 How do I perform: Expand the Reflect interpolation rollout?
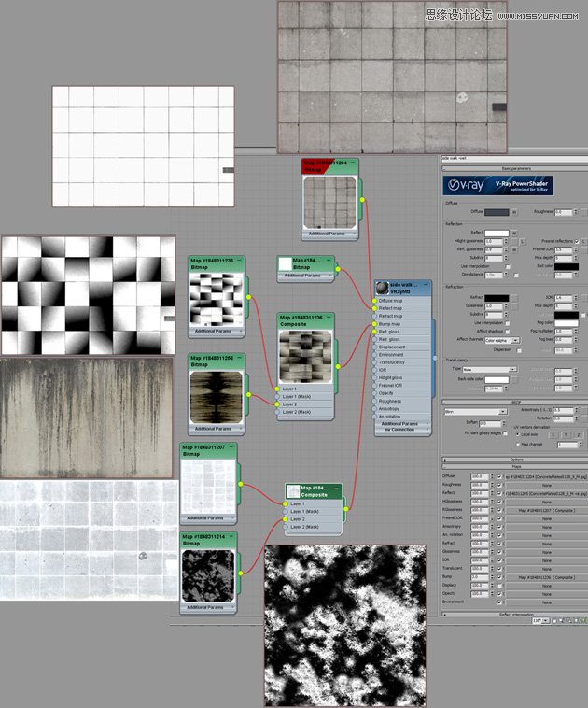pos(514,615)
